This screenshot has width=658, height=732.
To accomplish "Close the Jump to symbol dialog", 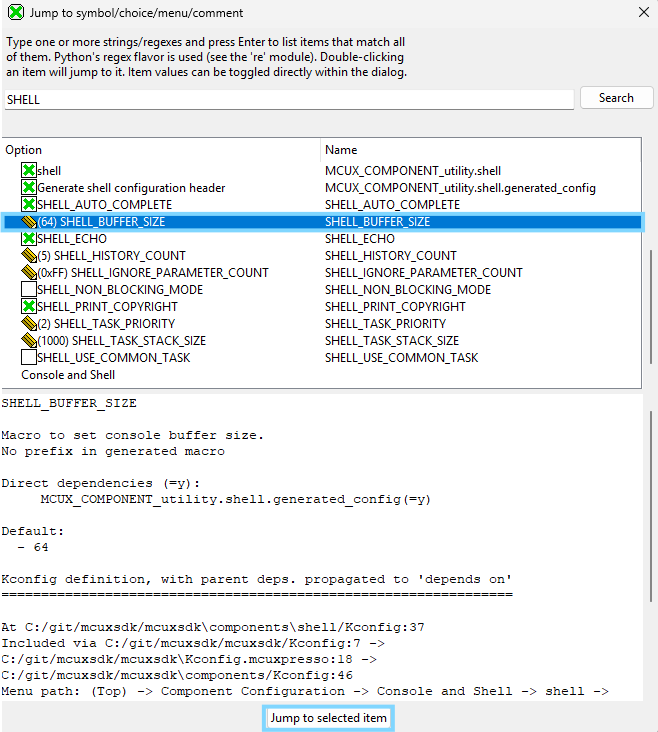I will (642, 13).
